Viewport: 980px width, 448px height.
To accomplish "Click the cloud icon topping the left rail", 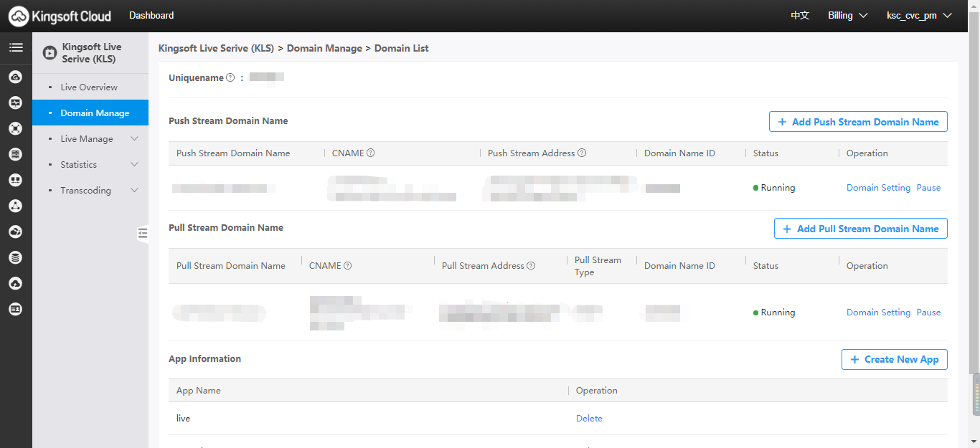I will [16, 77].
